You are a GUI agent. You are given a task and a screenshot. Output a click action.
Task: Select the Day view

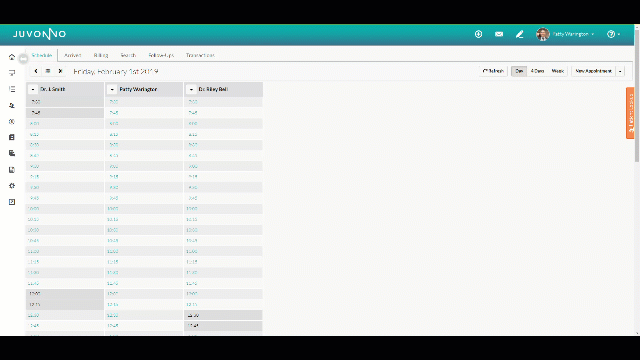[519, 71]
